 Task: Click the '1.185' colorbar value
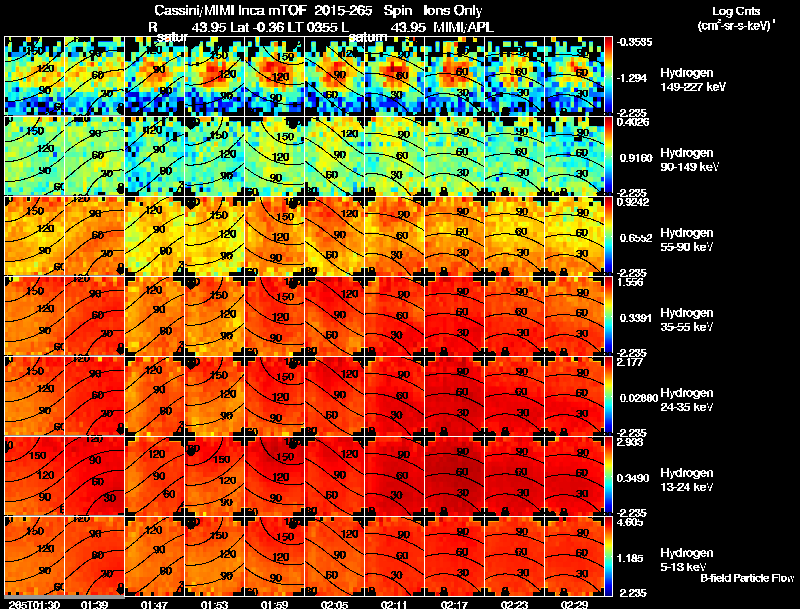click(x=632, y=559)
